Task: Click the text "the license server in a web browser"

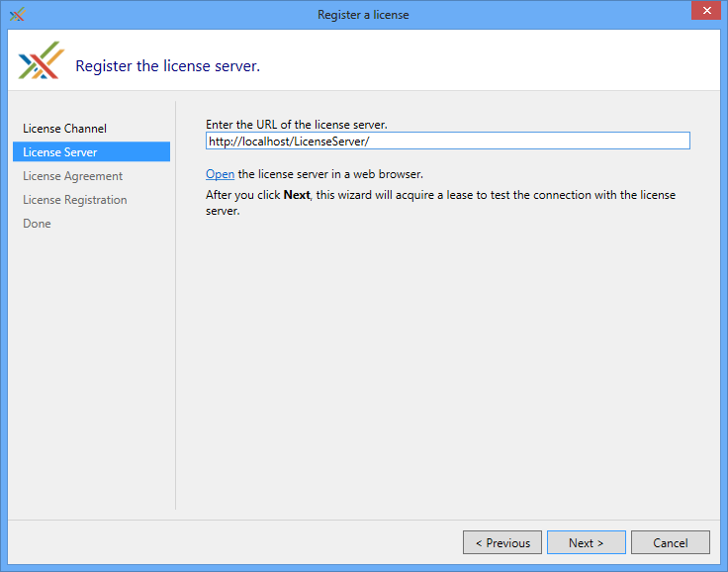Action: [330, 174]
